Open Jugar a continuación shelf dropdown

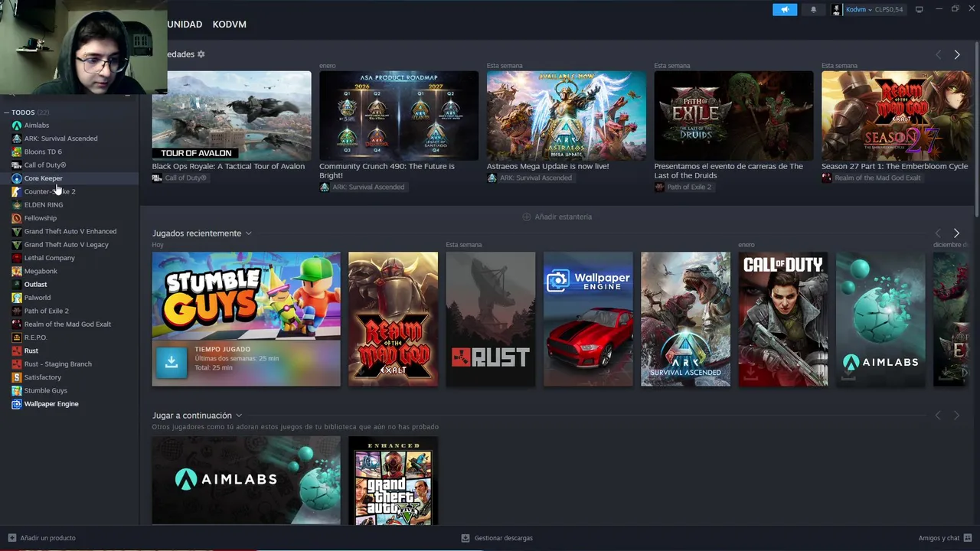click(x=239, y=416)
